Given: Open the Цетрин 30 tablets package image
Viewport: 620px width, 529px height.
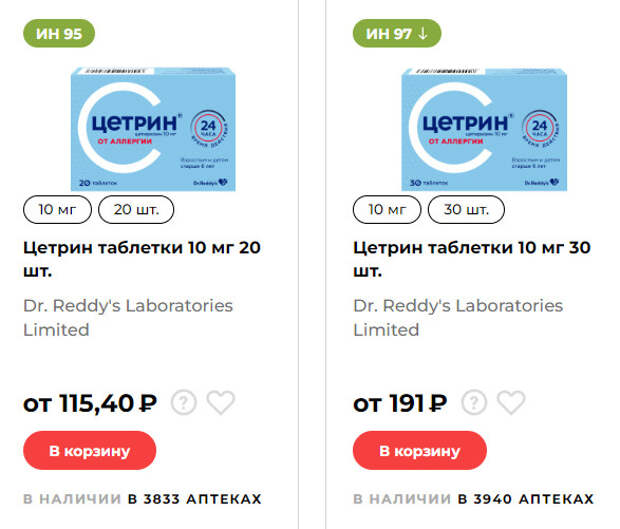Looking at the screenshot, I should [484, 129].
